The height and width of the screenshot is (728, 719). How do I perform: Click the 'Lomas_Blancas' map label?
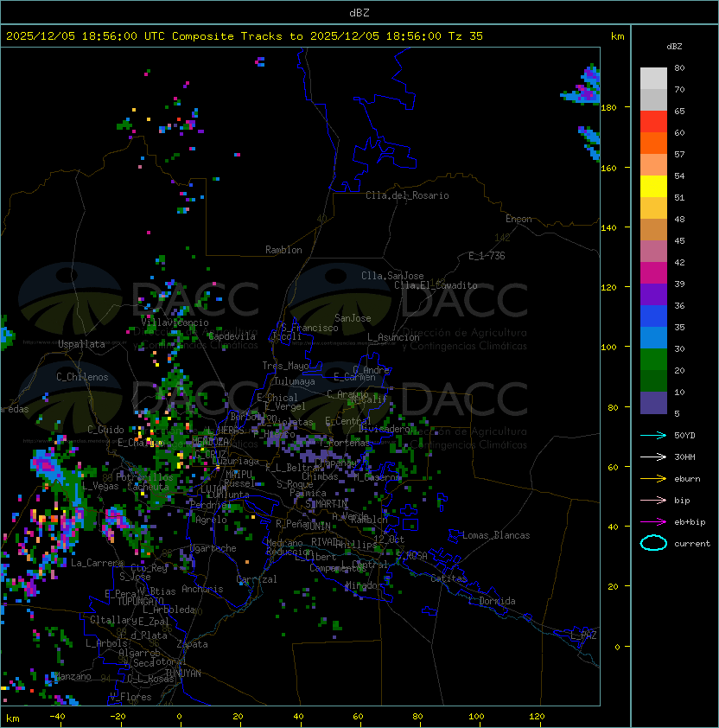pos(496,535)
